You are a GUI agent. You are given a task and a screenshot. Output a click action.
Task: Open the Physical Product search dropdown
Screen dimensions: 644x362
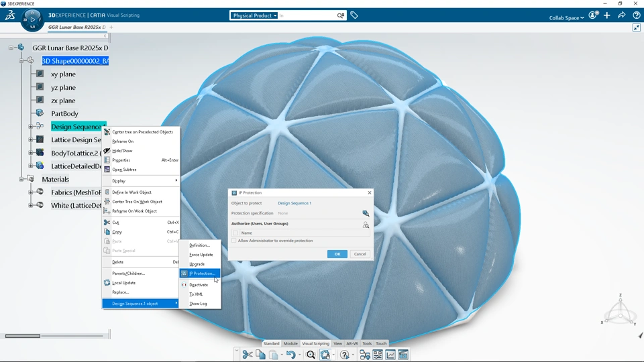(254, 15)
